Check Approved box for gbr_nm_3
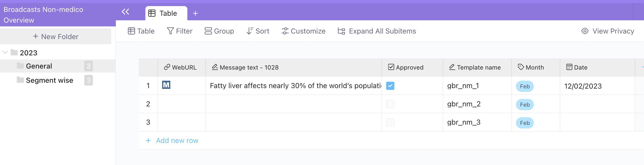This screenshot has height=165, width=644. coord(390,122)
